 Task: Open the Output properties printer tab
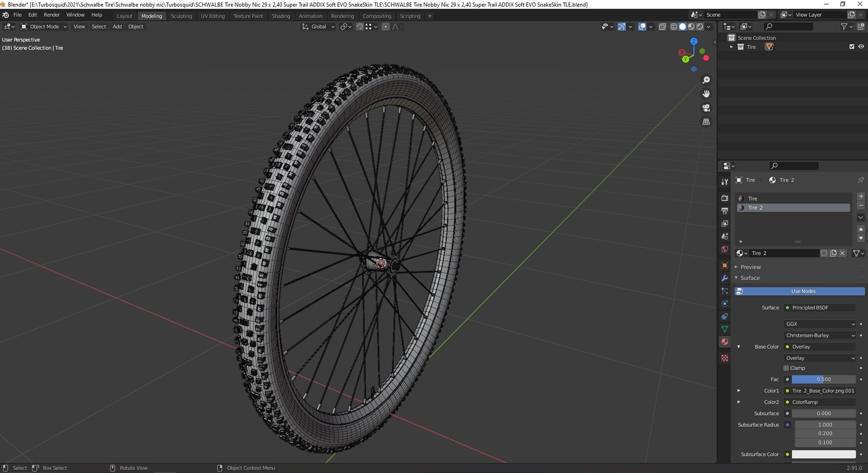pos(725,211)
